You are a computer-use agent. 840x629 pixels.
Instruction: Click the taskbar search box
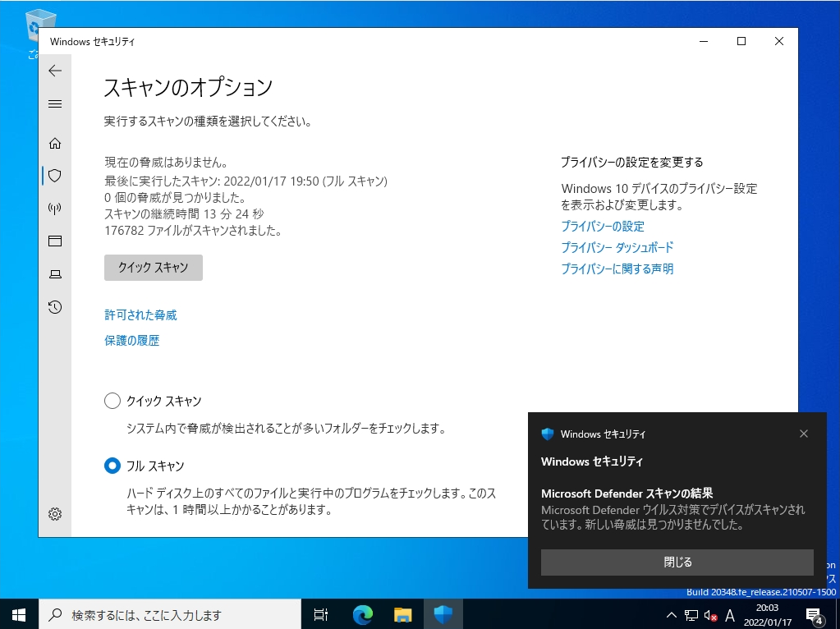coord(169,615)
